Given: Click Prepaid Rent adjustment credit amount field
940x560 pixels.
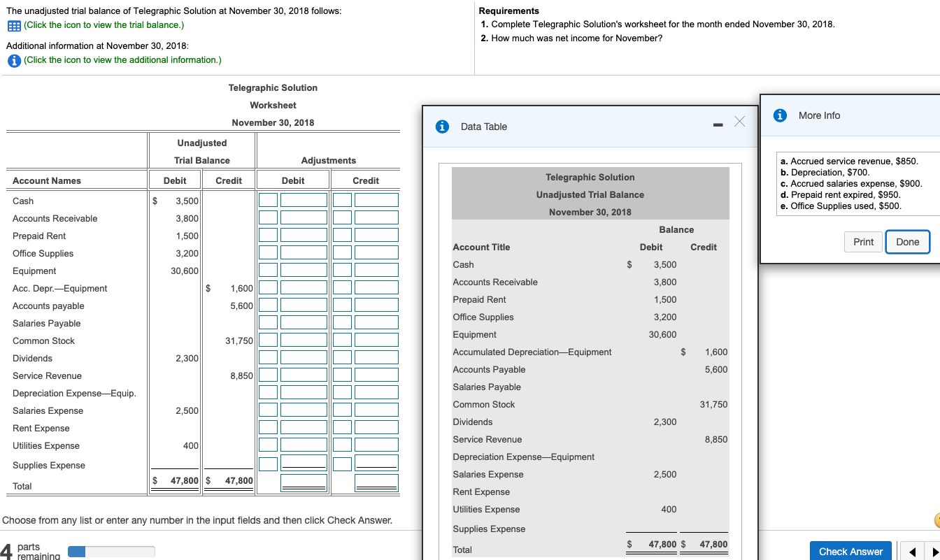Looking at the screenshot, I should [x=376, y=236].
